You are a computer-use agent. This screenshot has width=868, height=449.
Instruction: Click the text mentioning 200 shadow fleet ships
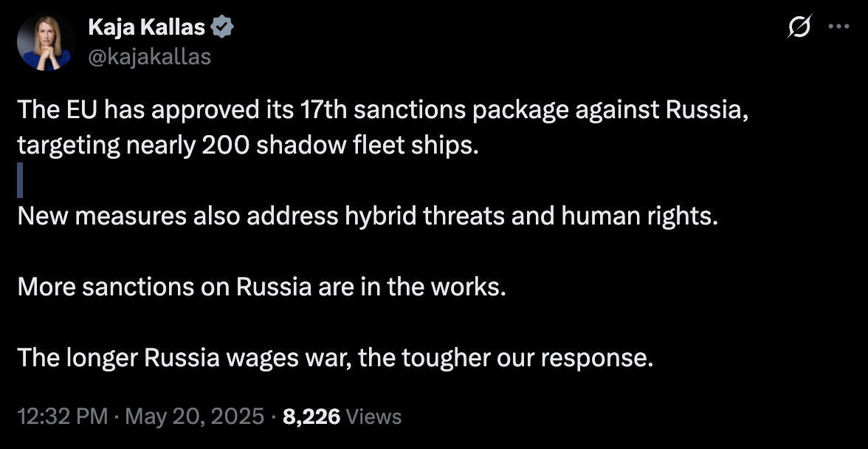pos(248,145)
